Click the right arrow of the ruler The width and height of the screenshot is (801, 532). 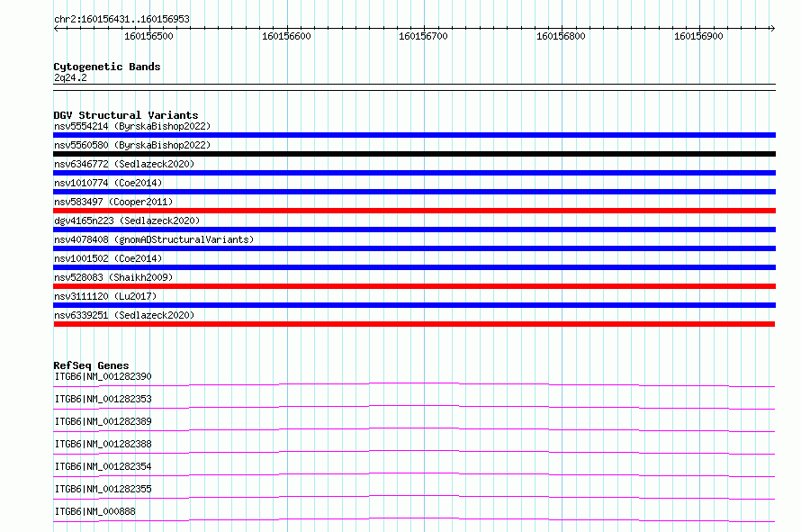[772, 29]
